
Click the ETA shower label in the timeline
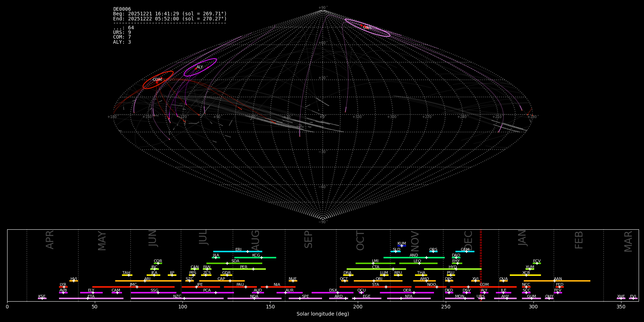[x=91, y=297]
